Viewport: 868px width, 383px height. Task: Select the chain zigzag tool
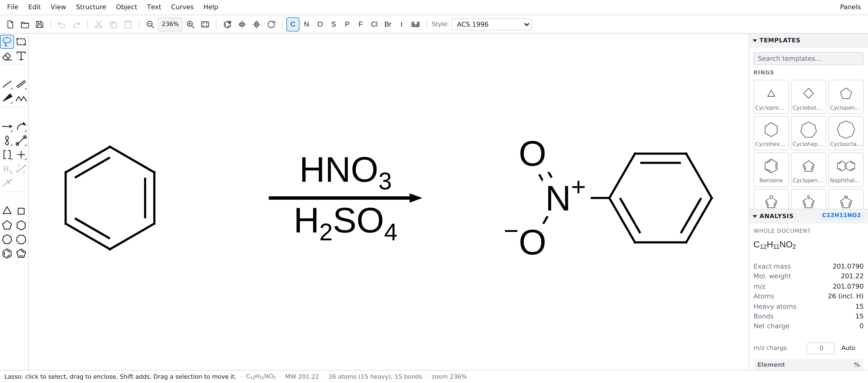point(21,98)
